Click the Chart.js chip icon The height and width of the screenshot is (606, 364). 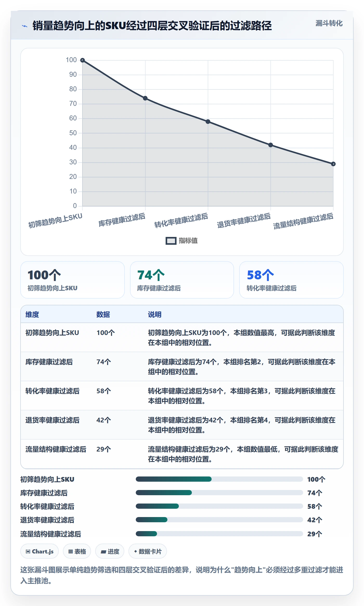28,552
